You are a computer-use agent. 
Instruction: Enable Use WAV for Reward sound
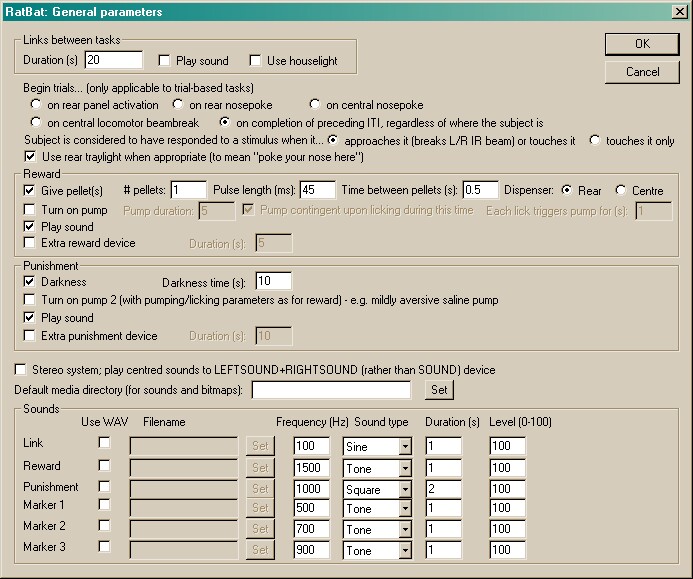104,465
